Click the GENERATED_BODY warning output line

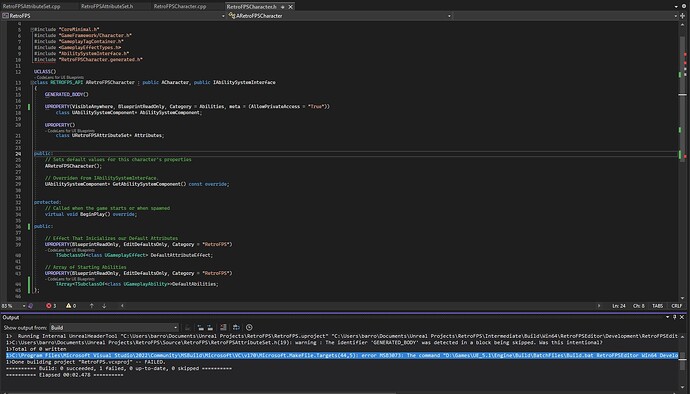point(304,342)
